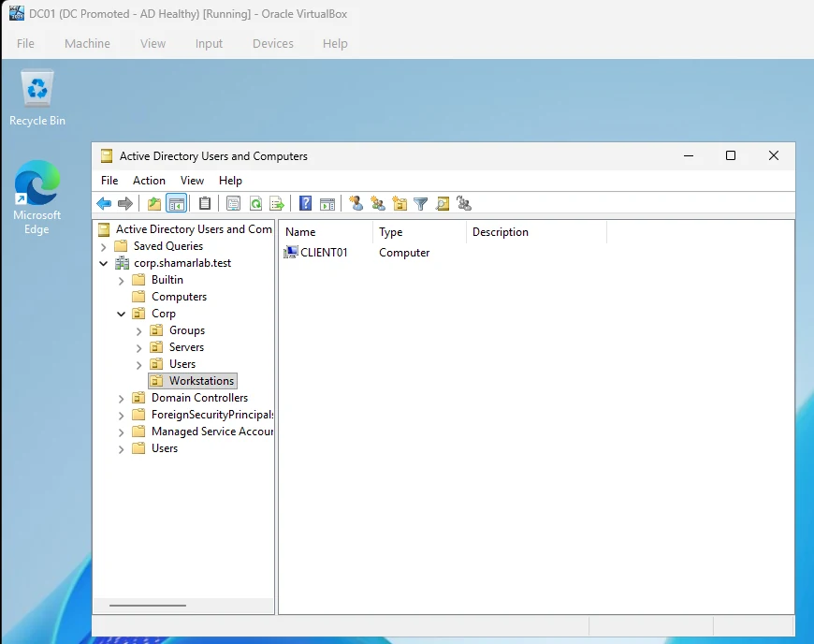Select the Builtin container label
This screenshot has height=644, width=814.
pos(167,280)
